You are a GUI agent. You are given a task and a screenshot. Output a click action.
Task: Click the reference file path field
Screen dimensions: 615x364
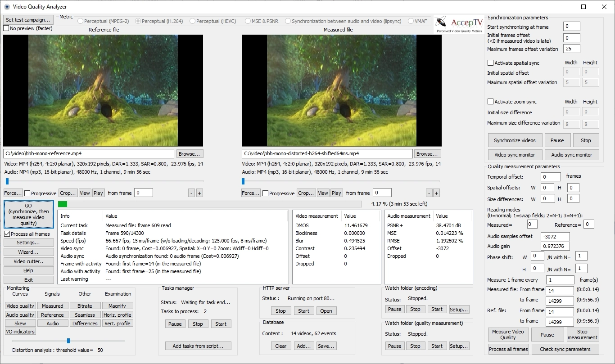point(89,153)
